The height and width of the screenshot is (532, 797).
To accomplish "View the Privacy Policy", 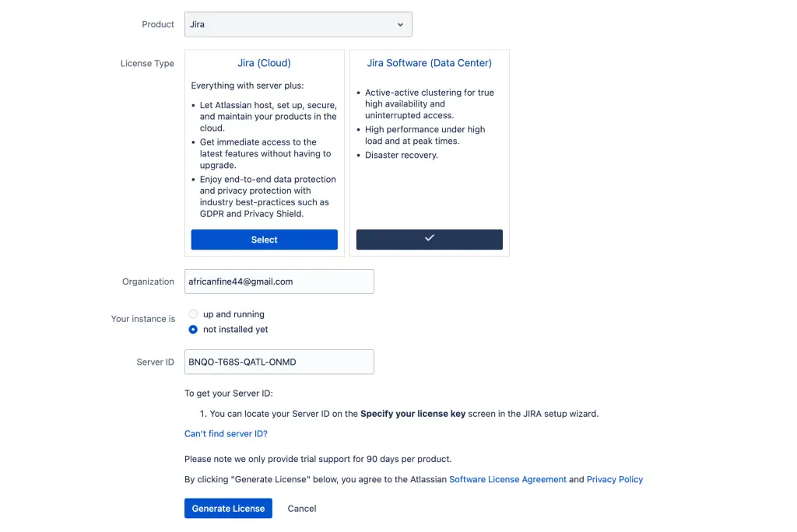I will [x=615, y=479].
